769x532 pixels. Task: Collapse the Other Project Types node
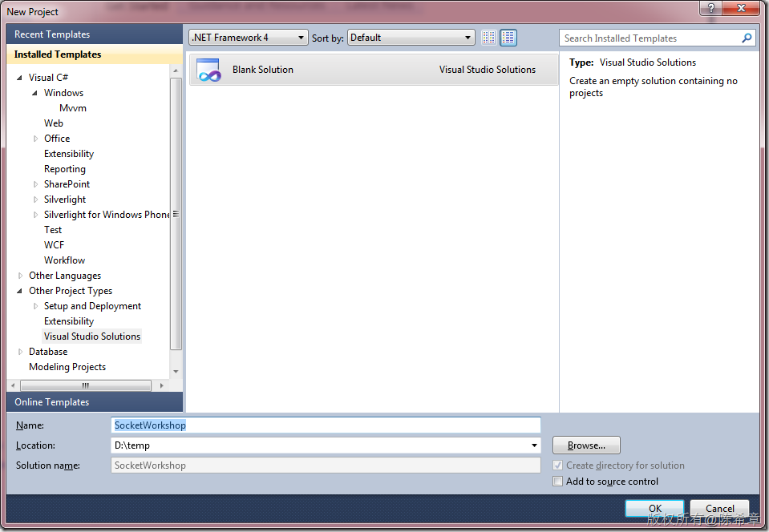[19, 291]
